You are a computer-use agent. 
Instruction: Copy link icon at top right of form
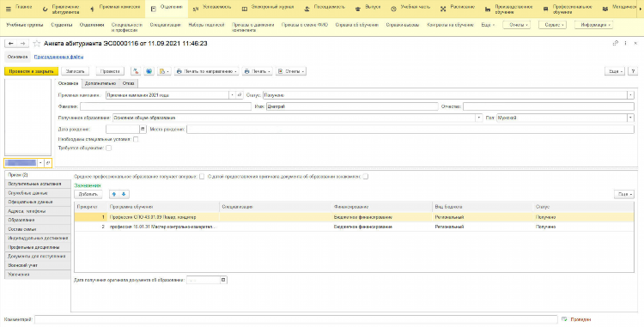click(x=616, y=43)
